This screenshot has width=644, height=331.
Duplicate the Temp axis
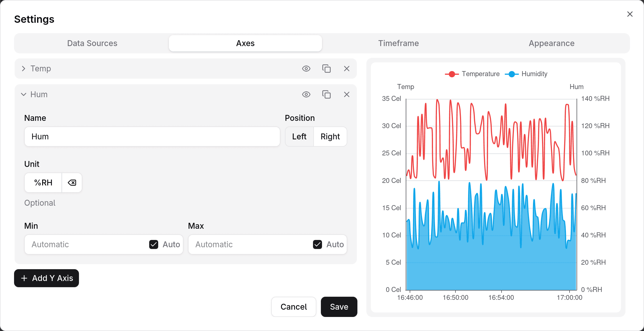[x=326, y=69]
